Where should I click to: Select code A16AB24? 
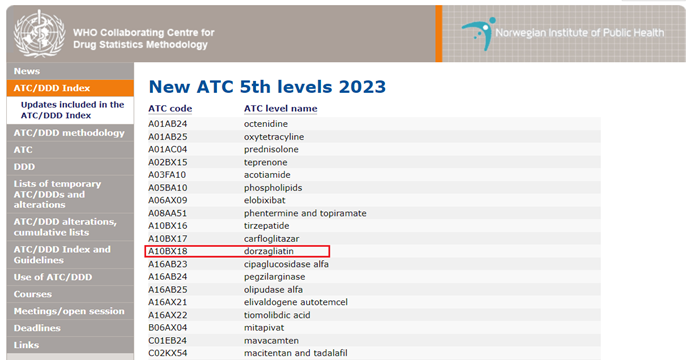pos(167,277)
